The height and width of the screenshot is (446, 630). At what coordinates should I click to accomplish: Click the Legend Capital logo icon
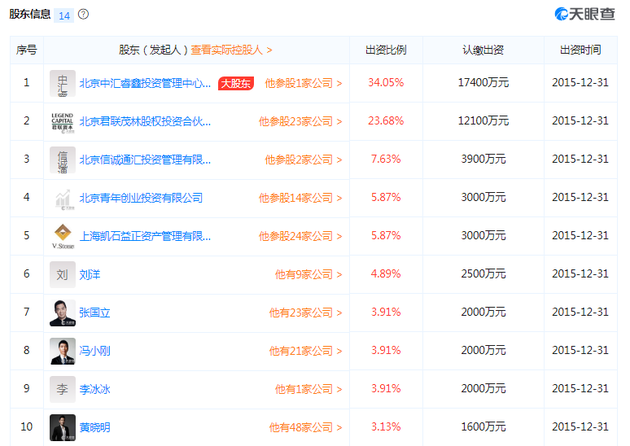coord(63,122)
